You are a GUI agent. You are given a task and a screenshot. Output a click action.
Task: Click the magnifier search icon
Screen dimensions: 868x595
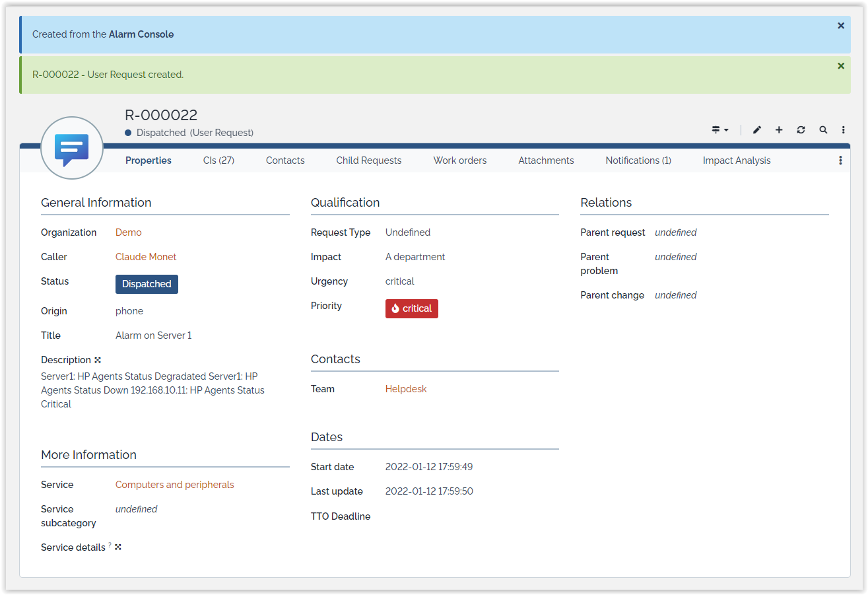(823, 130)
